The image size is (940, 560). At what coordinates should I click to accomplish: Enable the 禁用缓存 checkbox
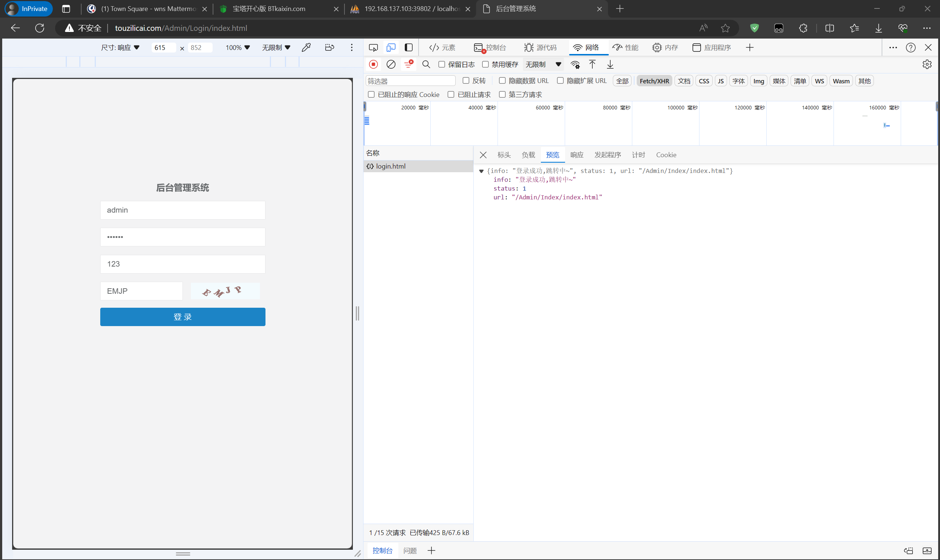(485, 65)
